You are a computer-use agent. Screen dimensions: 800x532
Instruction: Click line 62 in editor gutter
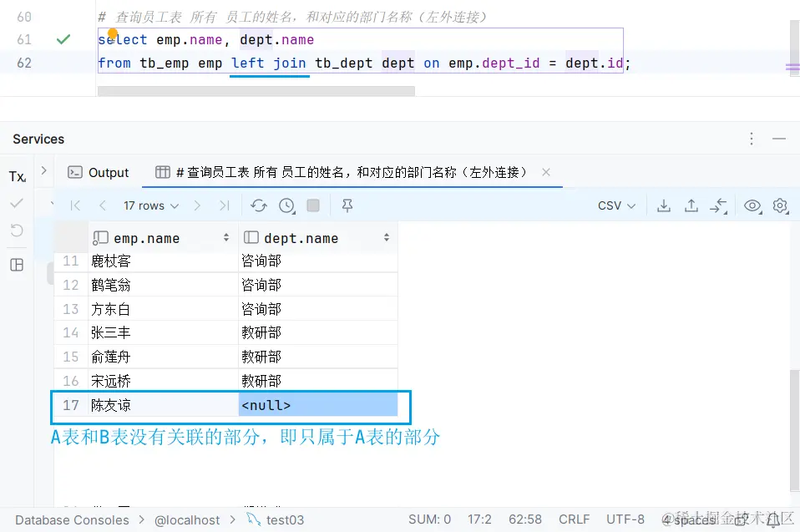24,63
